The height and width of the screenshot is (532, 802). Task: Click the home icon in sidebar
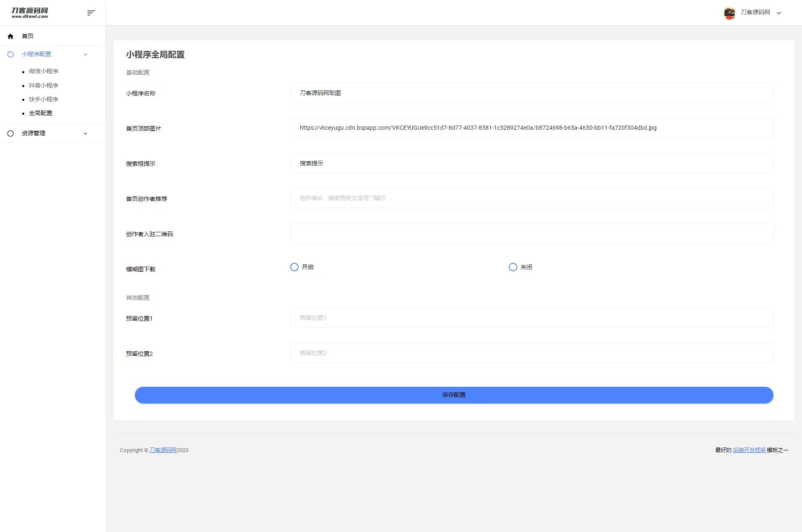10,36
